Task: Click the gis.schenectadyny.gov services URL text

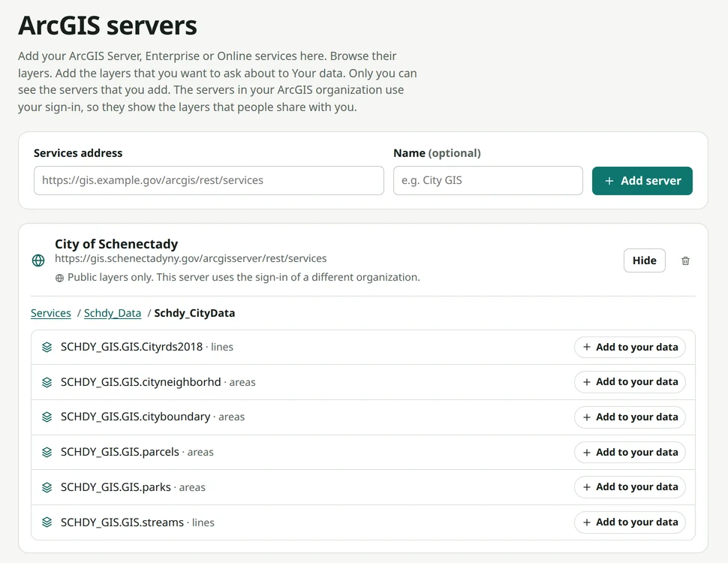Action: 191,258
